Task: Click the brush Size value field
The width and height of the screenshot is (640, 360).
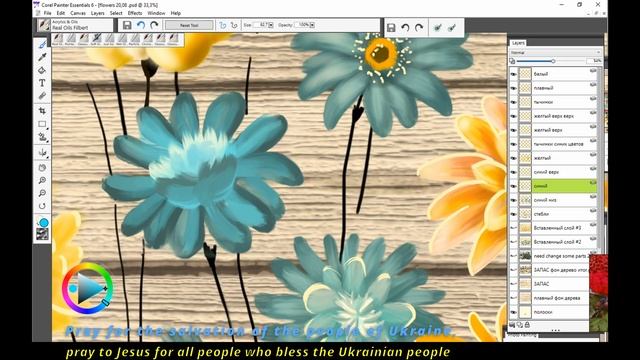Action: coord(261,25)
